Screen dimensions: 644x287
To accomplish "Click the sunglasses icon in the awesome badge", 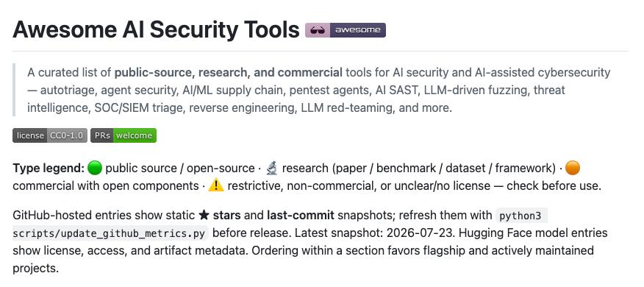I will pos(318,30).
